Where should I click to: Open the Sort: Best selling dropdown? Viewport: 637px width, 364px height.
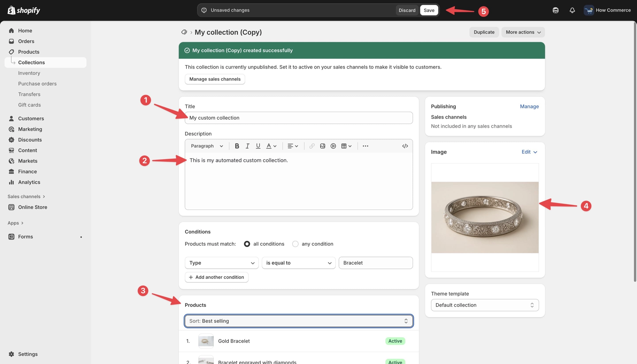point(299,321)
